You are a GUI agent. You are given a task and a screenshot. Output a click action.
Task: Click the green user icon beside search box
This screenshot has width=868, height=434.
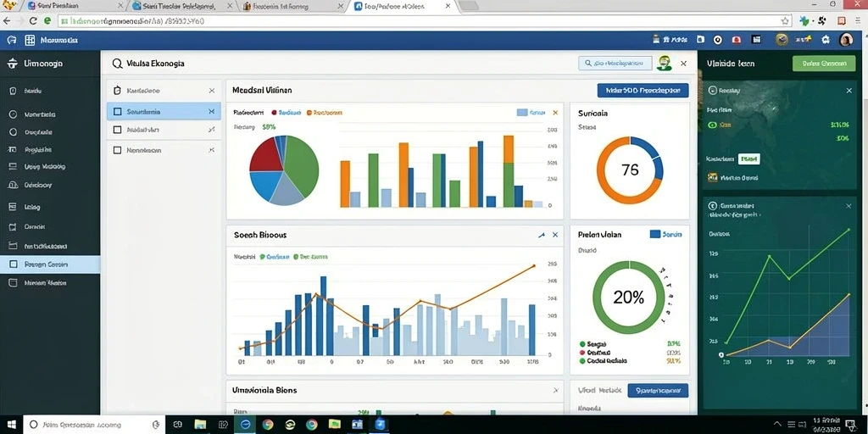point(664,63)
